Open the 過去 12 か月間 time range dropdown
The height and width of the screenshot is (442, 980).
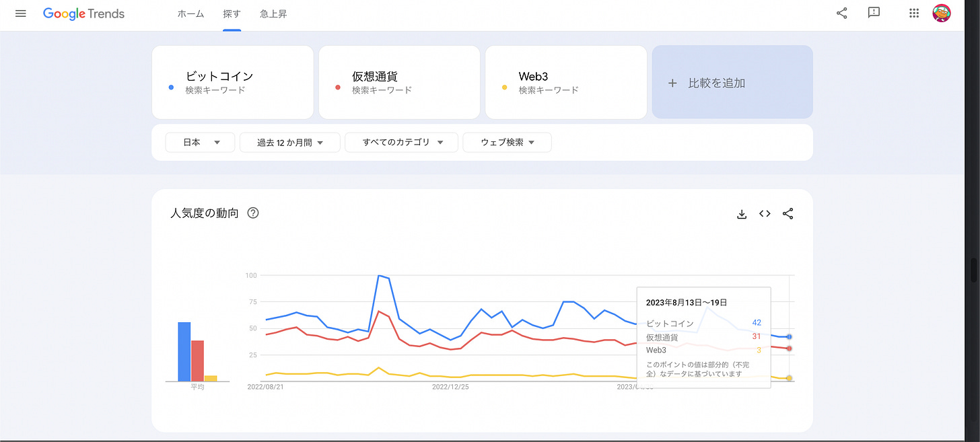[289, 143]
